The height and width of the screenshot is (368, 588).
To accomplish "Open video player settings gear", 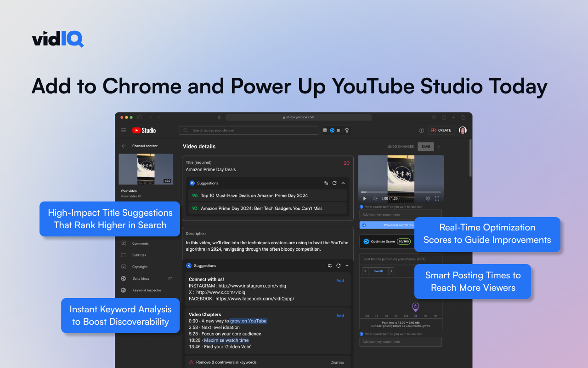I will (x=428, y=198).
